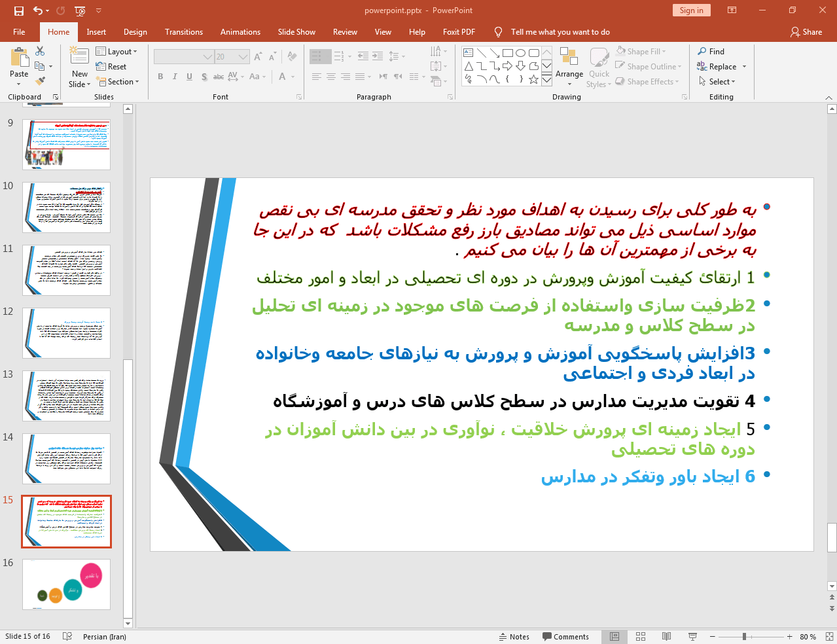837x644 pixels.
Task: Click Find magnifier in Editing group
Action: [711, 52]
